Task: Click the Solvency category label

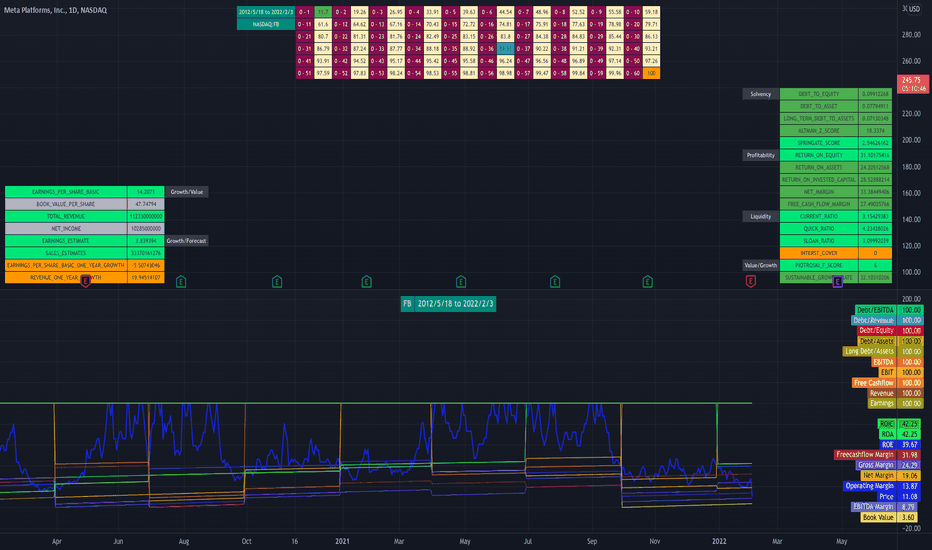Action: pos(760,94)
